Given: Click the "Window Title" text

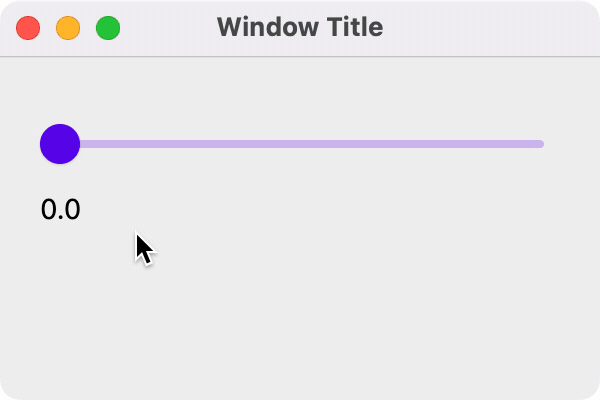Looking at the screenshot, I should coord(299,27).
